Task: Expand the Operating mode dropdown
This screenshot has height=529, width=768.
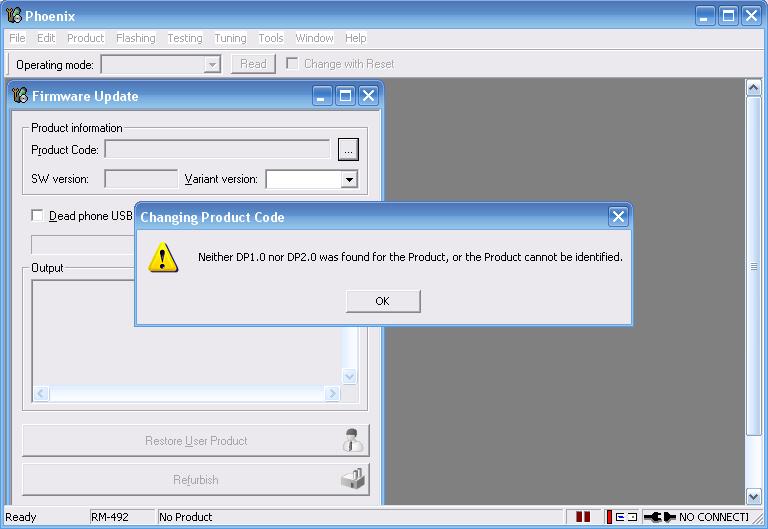Action: pyautogui.click(x=212, y=64)
